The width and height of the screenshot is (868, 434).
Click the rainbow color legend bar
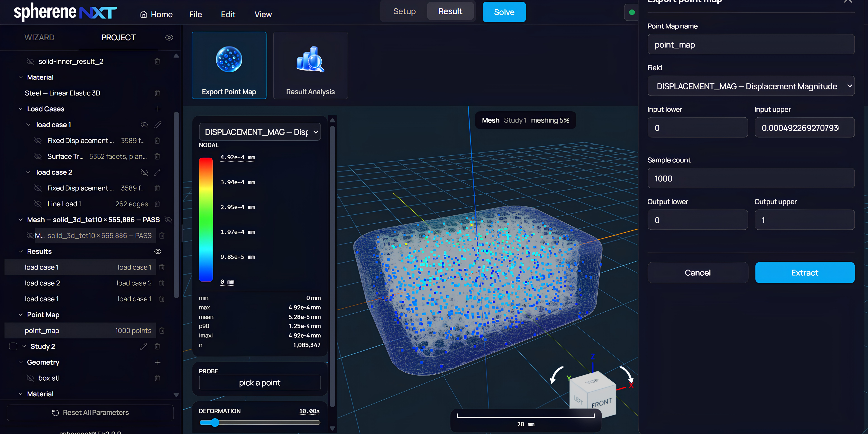coord(206,219)
